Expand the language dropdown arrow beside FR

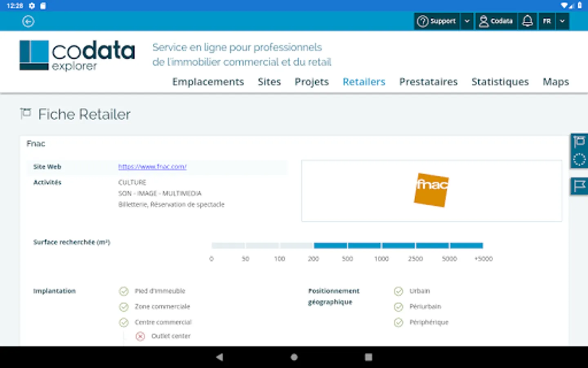point(562,21)
